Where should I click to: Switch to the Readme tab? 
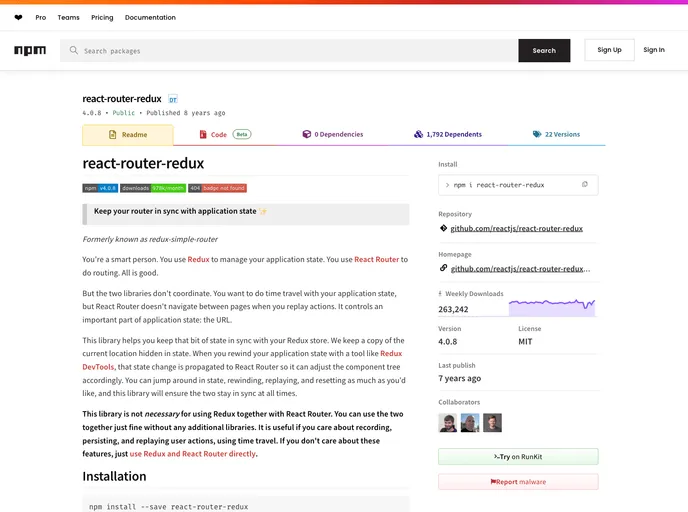coord(128,135)
